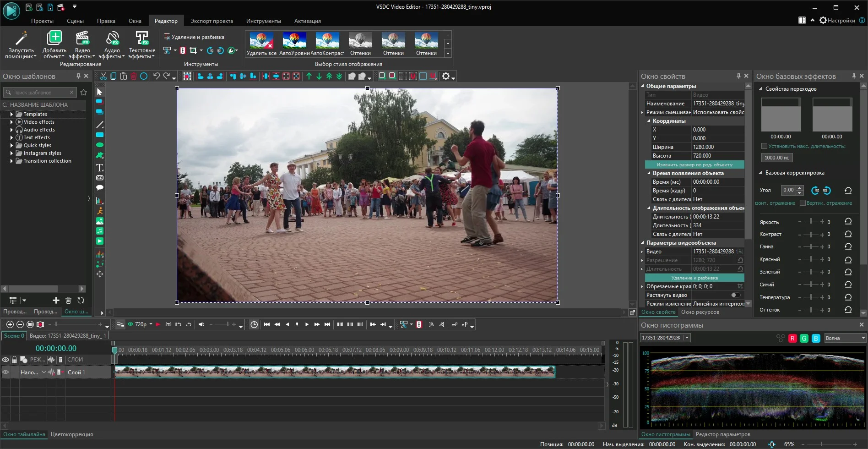The height and width of the screenshot is (449, 868).
Task: Open the Video effects menu
Action: tap(82, 45)
